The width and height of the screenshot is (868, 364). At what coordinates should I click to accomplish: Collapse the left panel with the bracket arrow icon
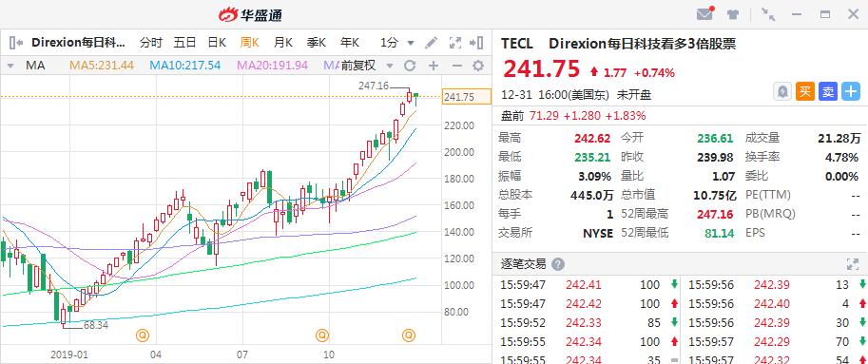click(16, 43)
